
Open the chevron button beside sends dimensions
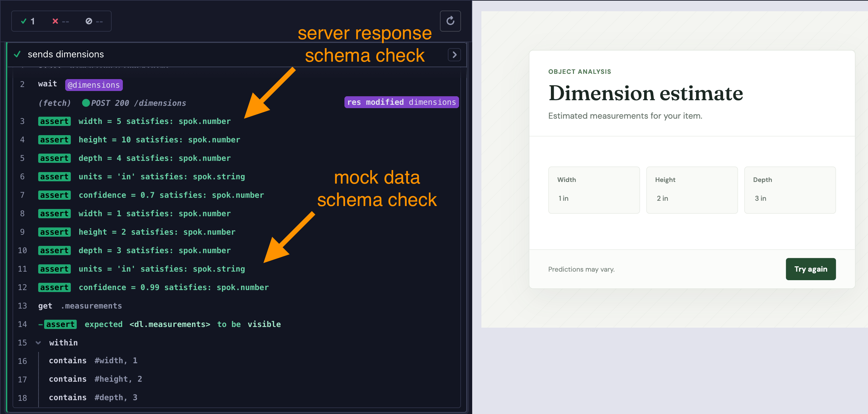tap(454, 54)
